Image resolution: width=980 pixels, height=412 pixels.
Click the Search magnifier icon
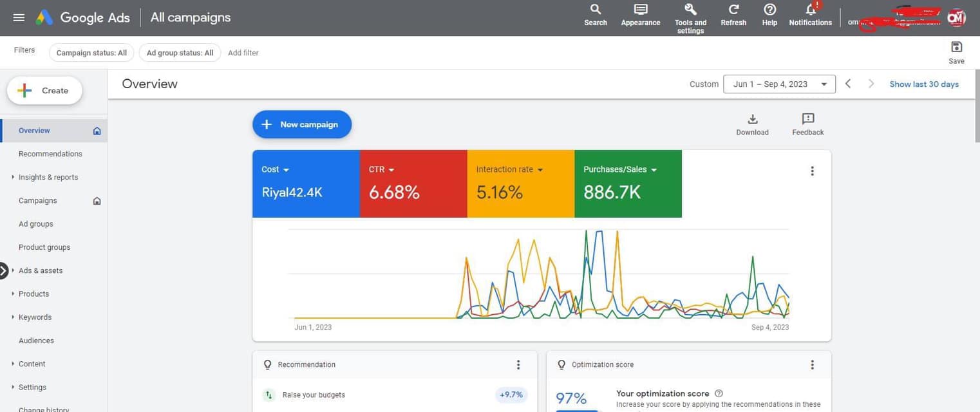coord(596,10)
